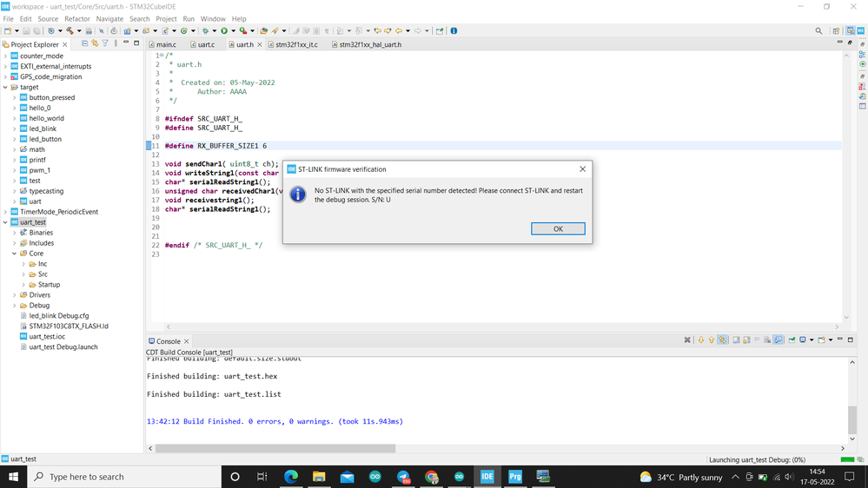
Task: Click the 34°C Partly sunny weather widget
Action: point(681,477)
